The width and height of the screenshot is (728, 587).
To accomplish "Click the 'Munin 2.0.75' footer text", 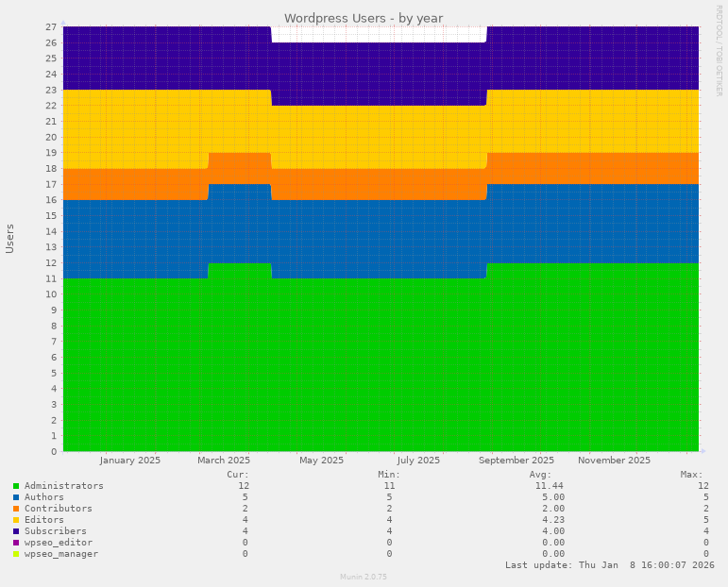I will click(x=364, y=577).
